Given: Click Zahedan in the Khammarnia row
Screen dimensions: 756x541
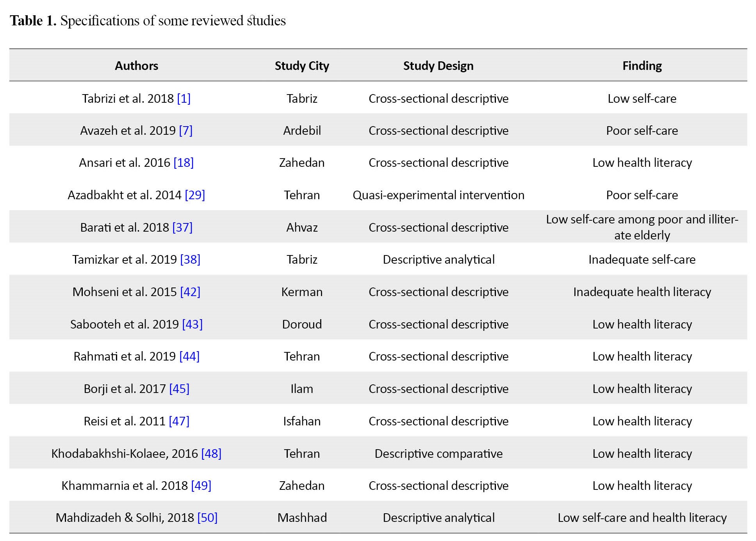Looking at the screenshot, I should pyautogui.click(x=302, y=486).
